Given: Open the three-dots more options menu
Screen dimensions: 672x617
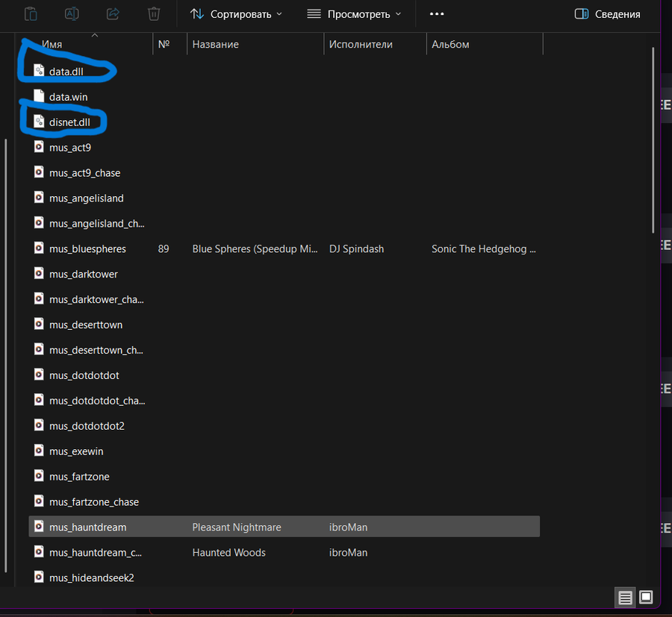Looking at the screenshot, I should [437, 14].
